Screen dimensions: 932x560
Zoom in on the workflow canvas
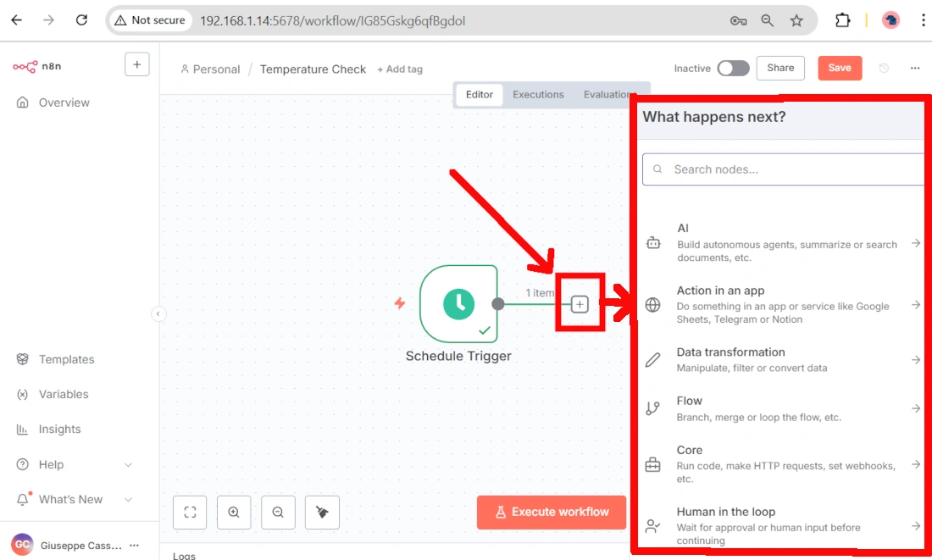234,512
